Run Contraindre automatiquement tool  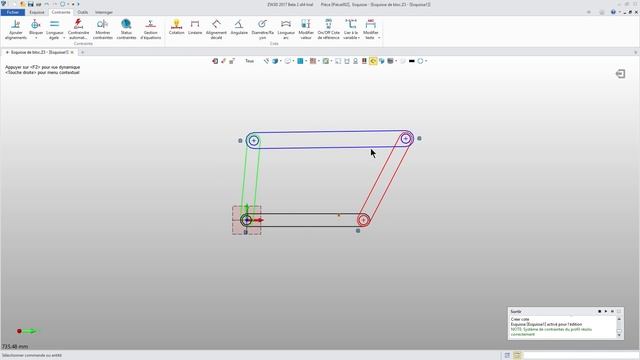(78, 29)
